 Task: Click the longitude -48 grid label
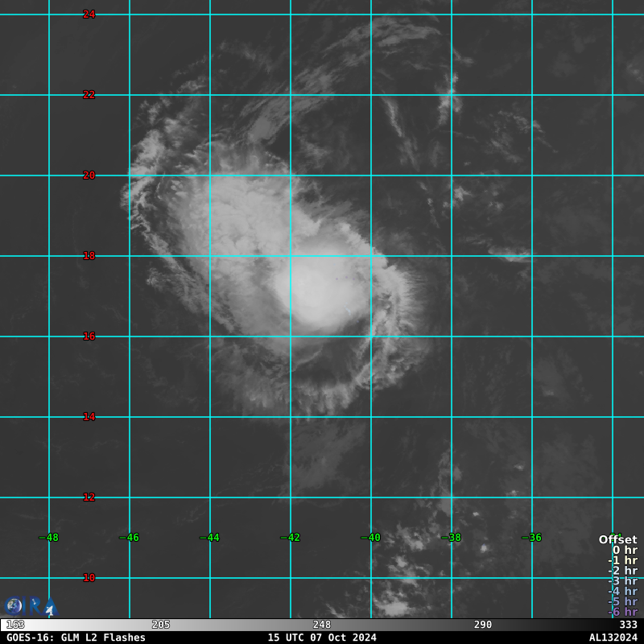49,538
